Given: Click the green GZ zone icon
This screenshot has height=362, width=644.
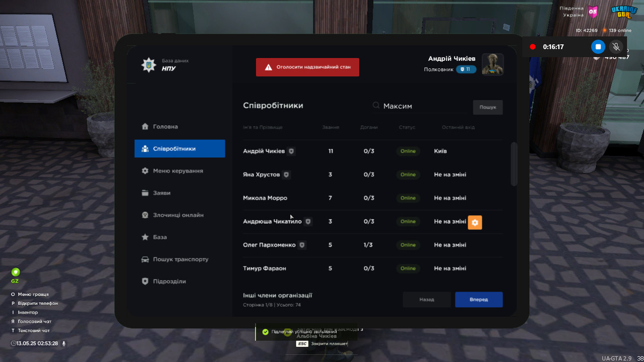Looking at the screenshot, I should click(x=15, y=272).
